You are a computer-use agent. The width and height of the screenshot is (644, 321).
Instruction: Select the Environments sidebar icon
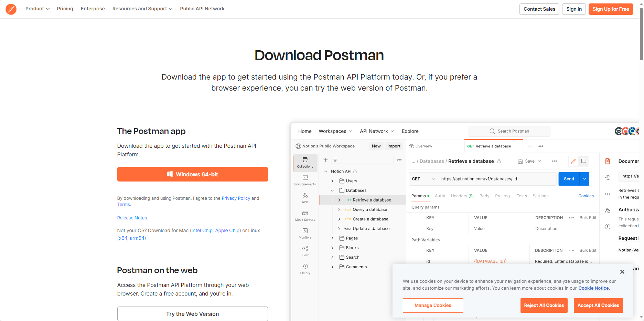pyautogui.click(x=305, y=180)
